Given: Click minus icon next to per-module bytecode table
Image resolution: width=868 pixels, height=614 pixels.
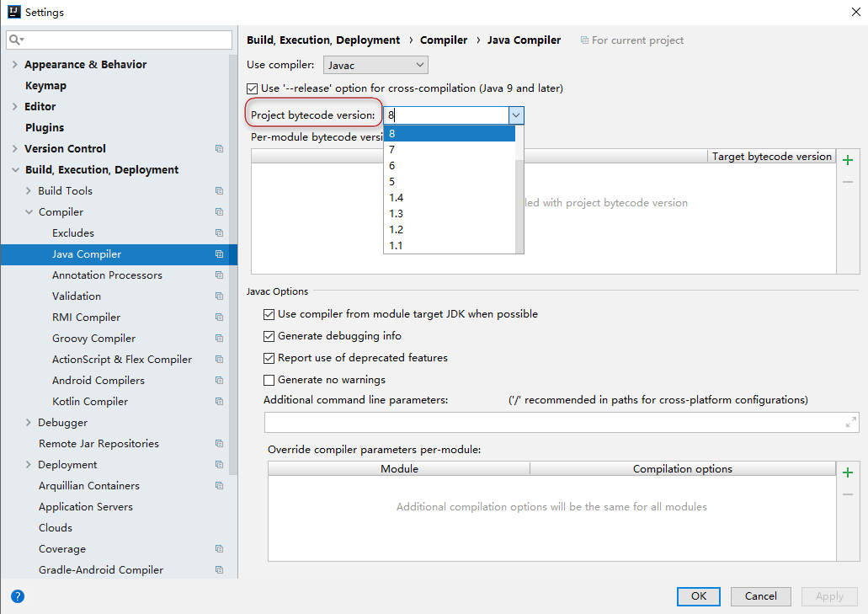Looking at the screenshot, I should tap(848, 181).
